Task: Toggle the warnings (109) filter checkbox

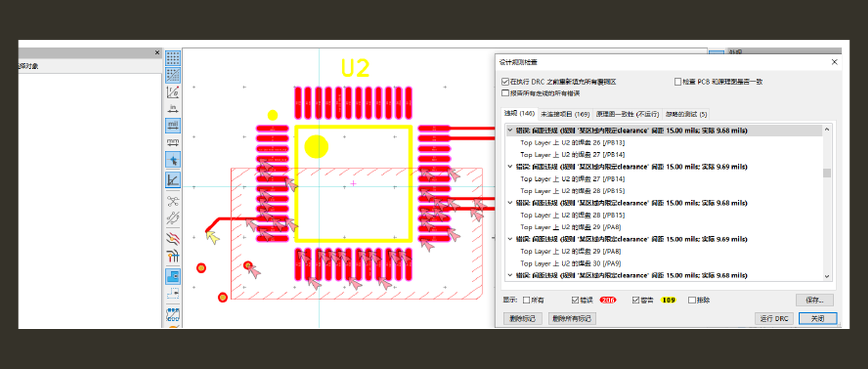Action: tap(636, 300)
